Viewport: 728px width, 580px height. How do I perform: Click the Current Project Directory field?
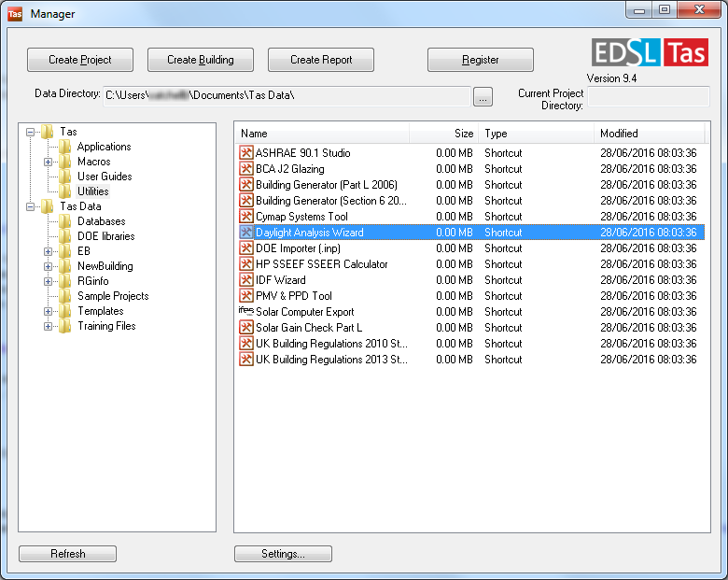[649, 96]
